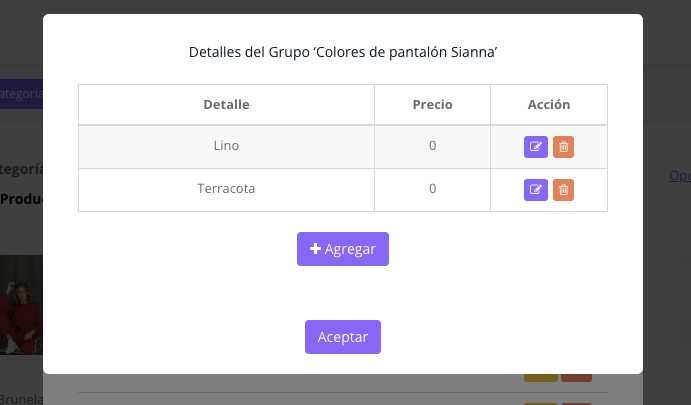
Task: Delete the Lino detail row
Action: (x=563, y=147)
